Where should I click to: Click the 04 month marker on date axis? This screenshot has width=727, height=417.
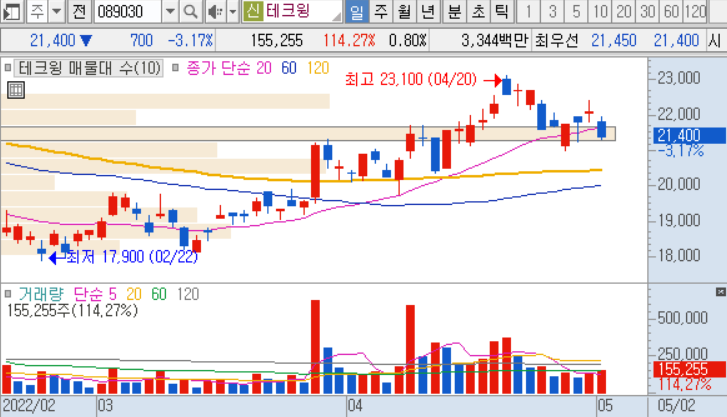point(355,406)
